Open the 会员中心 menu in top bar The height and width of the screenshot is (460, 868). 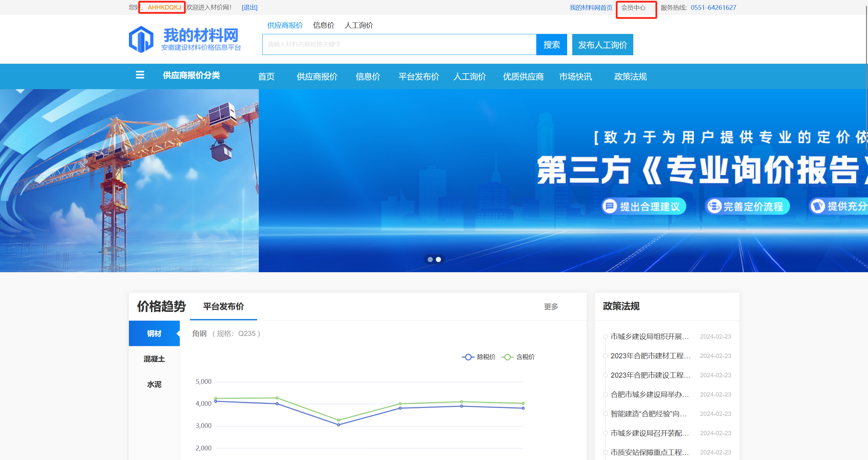pos(633,7)
